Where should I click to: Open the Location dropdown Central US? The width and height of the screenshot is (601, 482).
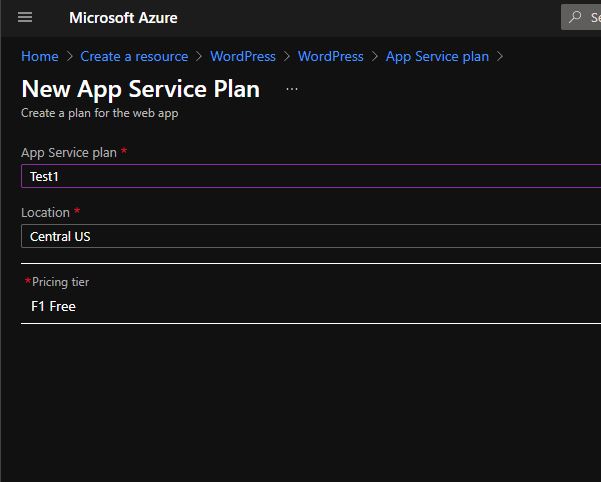[x=311, y=236]
